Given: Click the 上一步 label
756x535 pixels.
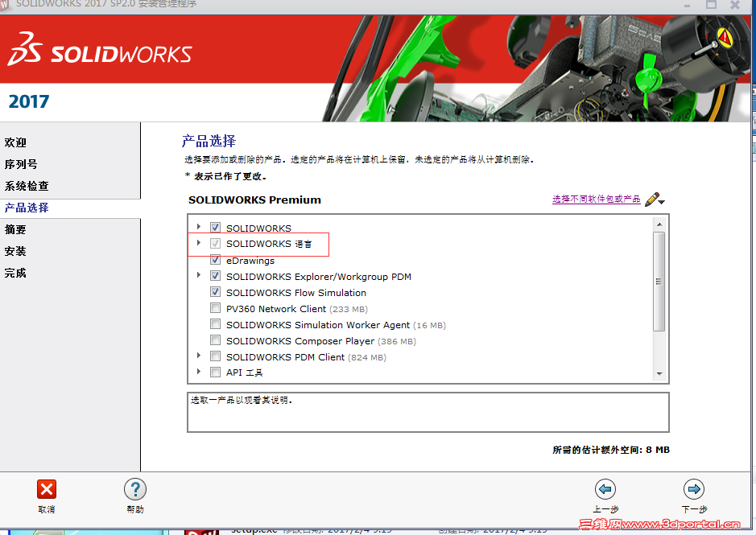Looking at the screenshot, I should tap(605, 509).
